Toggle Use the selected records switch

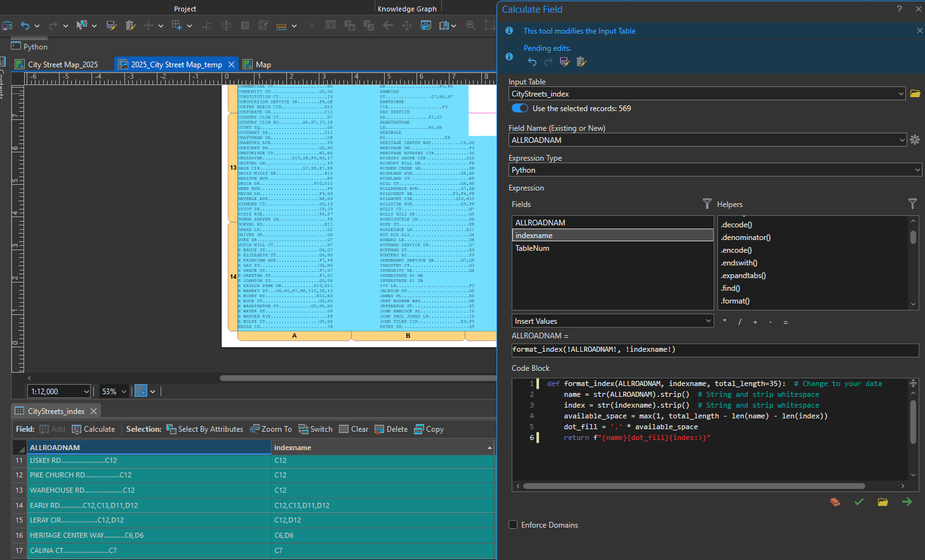pyautogui.click(x=519, y=108)
